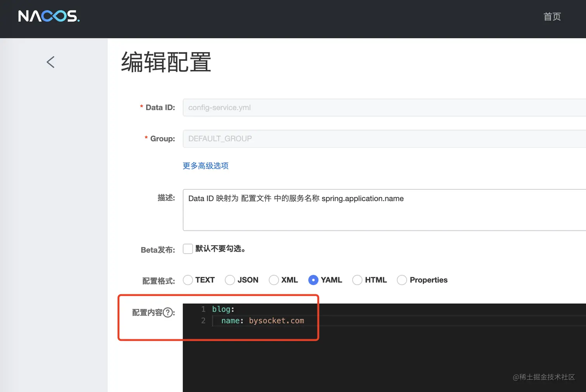This screenshot has height=392, width=586.
Task: Expand 更多高级选项 advanced options
Action: click(x=205, y=166)
